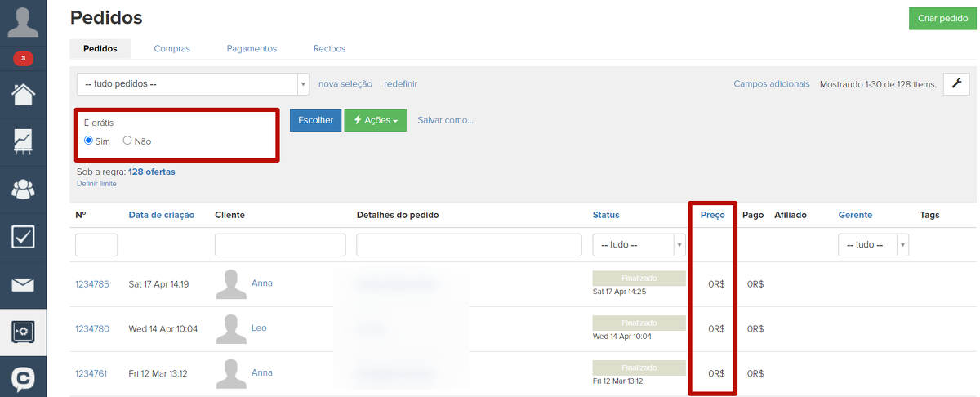Open order number 1234785 link
Image resolution: width=980 pixels, height=397 pixels.
tap(92, 284)
